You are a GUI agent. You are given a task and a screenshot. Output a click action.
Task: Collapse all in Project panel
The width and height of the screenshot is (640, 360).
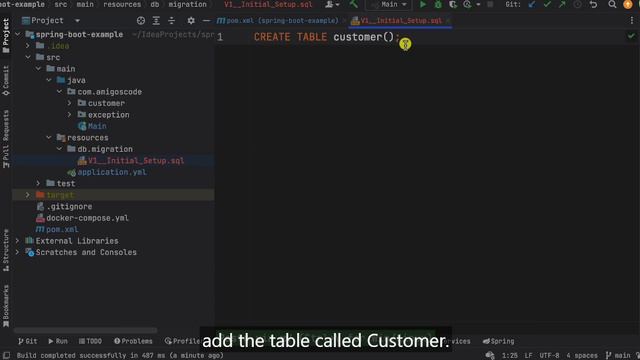coord(171,20)
